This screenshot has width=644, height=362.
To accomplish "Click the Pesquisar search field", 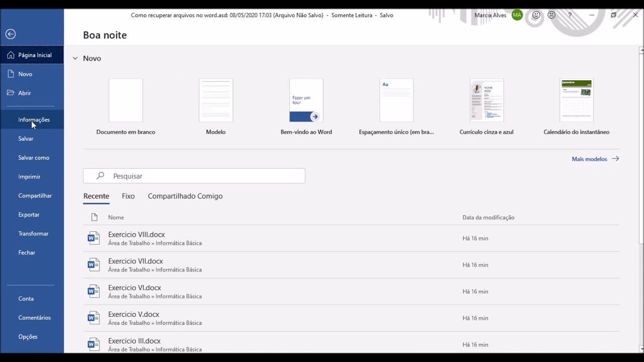I will [x=194, y=176].
